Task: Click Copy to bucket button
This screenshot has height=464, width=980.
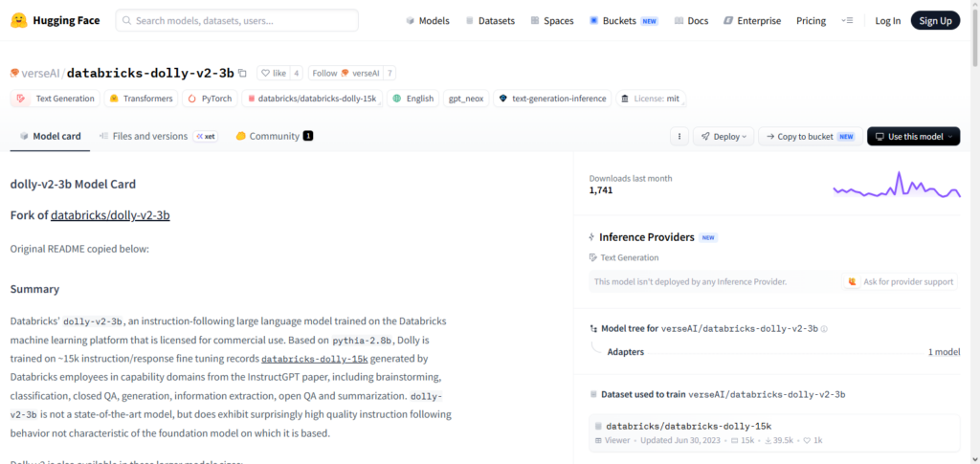Action: pos(811,136)
